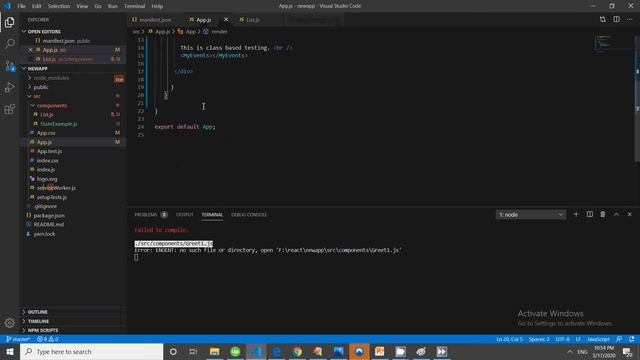
Task: Split the terminal panel
Action: [590, 214]
